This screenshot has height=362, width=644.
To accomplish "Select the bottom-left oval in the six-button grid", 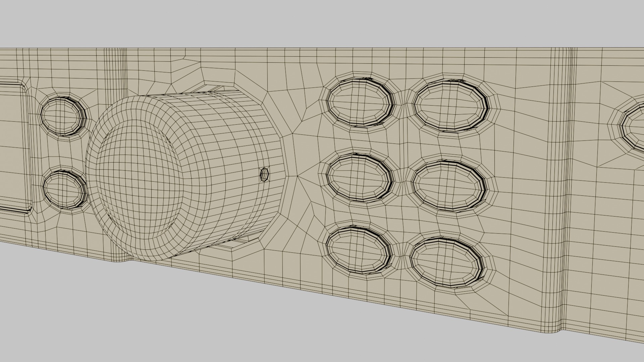I will tap(358, 250).
